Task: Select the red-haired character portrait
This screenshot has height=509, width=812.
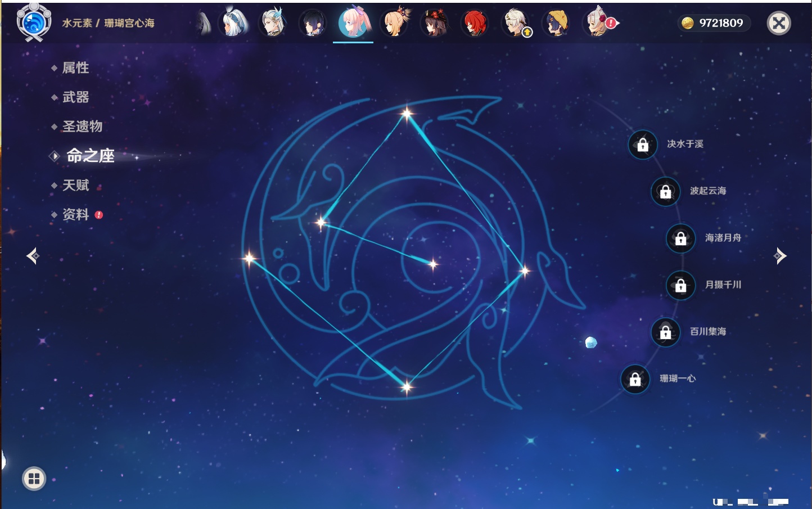Action: 475,23
